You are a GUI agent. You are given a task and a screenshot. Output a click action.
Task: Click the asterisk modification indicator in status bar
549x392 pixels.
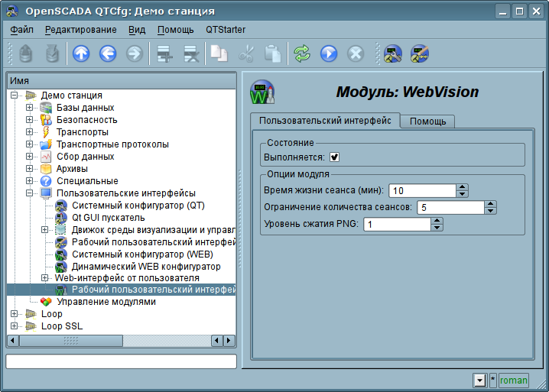coord(493,381)
